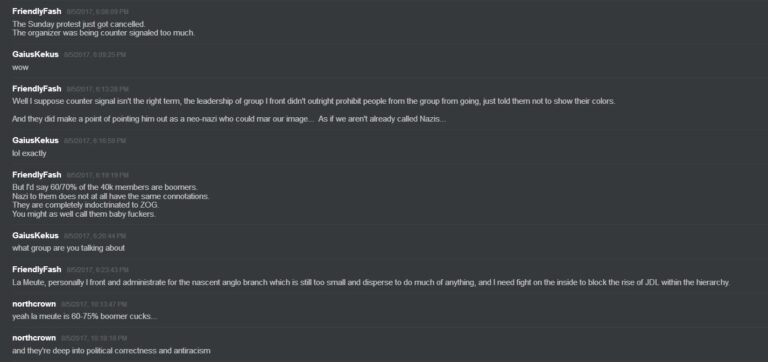Click the message beginning 'And they did make a point'
Screen dimensions: 768x362
(x=229, y=119)
